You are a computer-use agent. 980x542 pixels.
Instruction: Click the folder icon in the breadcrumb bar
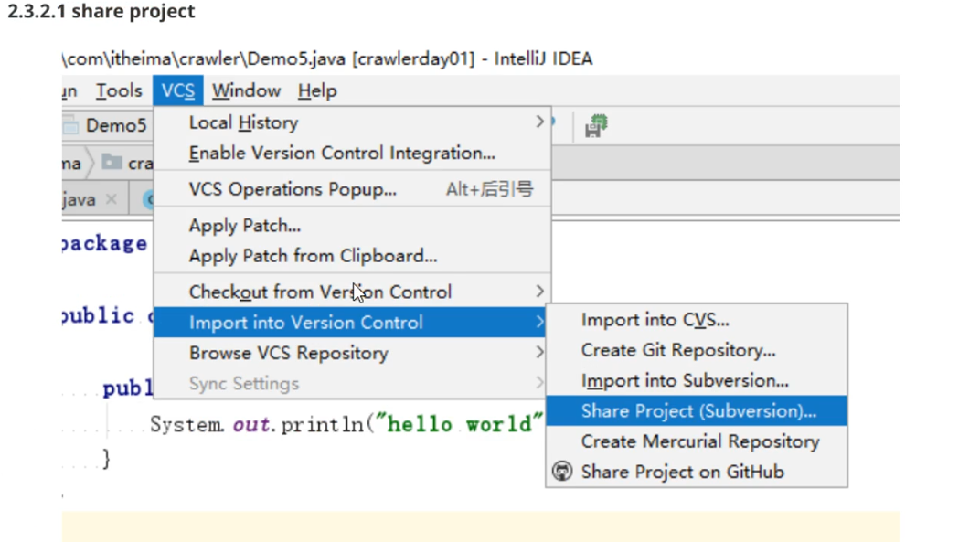point(112,163)
